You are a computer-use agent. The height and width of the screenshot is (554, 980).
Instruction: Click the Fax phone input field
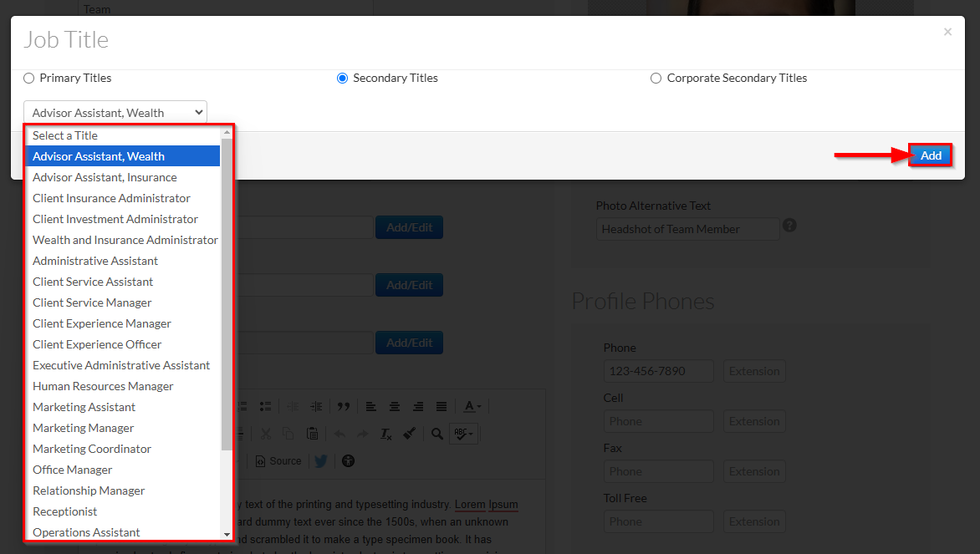coord(658,471)
